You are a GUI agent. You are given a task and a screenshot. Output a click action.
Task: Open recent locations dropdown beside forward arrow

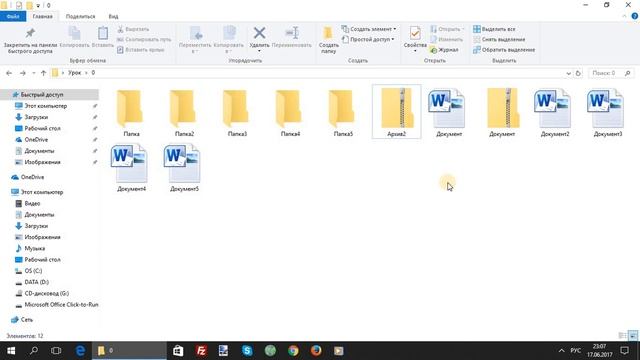click(33, 73)
